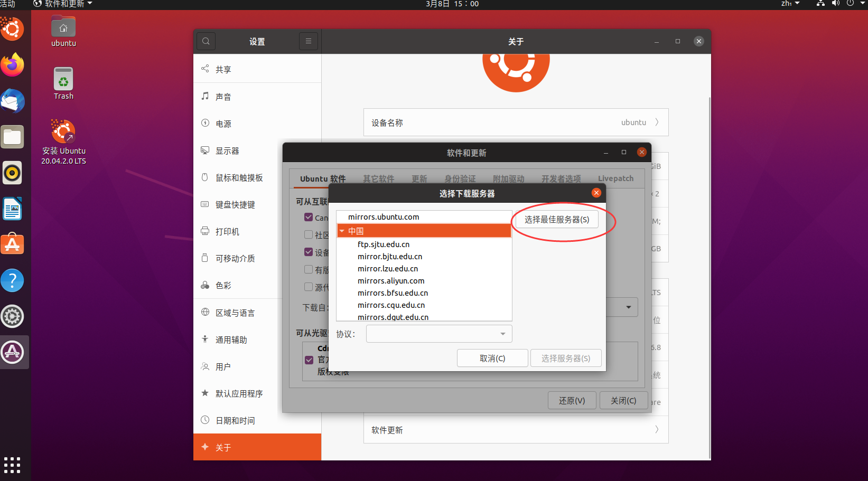Click the search icon in Settings header
868x481 pixels.
coord(206,41)
